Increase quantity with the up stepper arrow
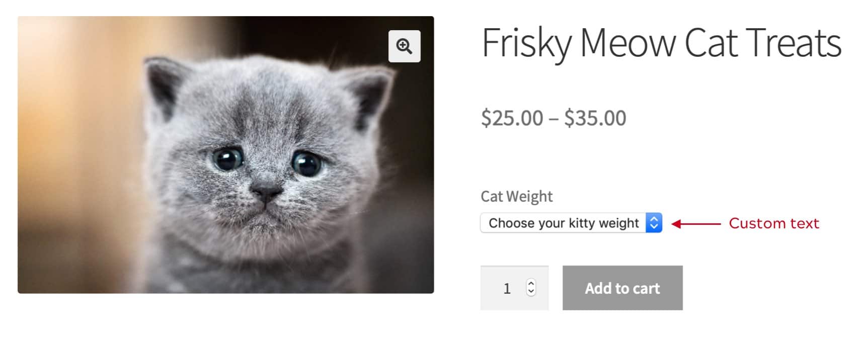Screen dimensions: 868x343 [x=531, y=283]
